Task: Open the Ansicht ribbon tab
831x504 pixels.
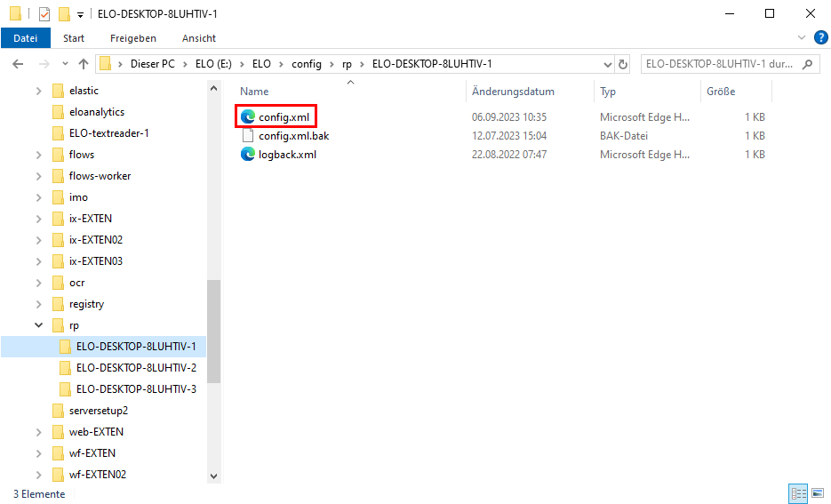Action: coord(199,38)
